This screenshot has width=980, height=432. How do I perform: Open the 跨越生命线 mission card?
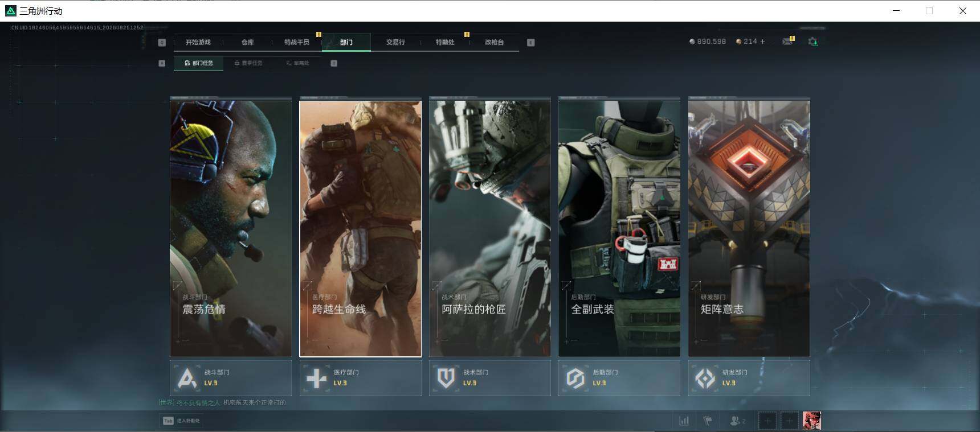click(361, 228)
